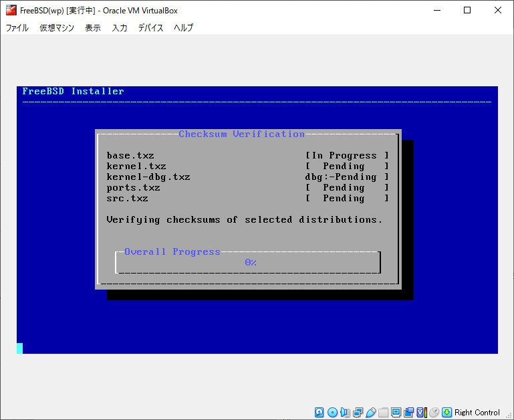The height and width of the screenshot is (420, 514).
Task: Open the 仮想マシン menu
Action: pos(57,27)
